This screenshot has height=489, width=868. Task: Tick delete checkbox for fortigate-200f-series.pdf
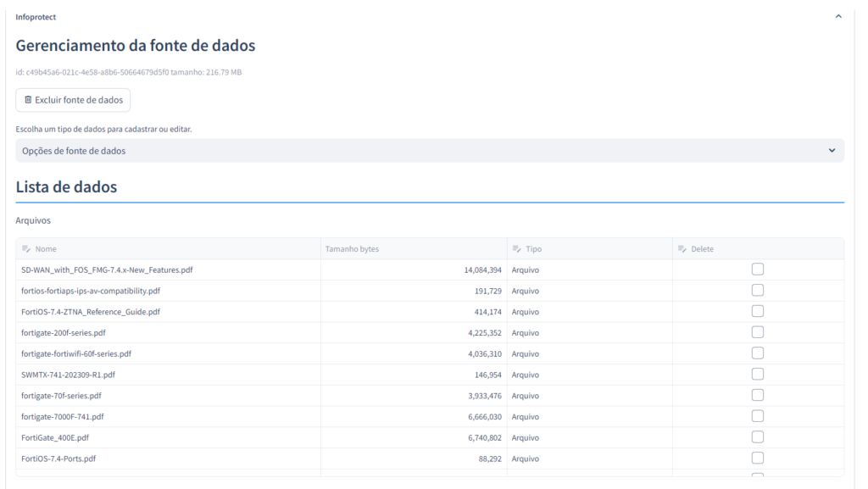click(758, 332)
